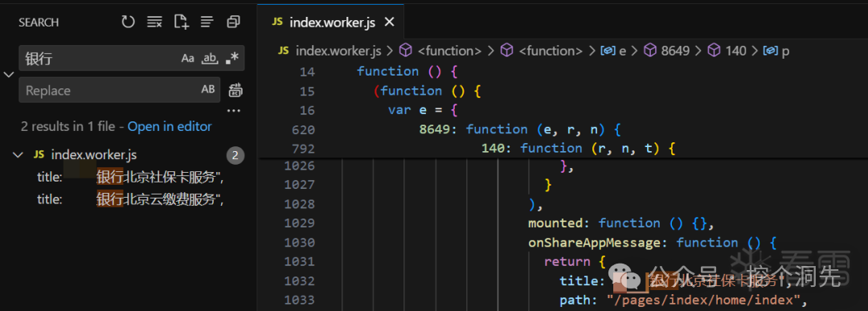Click index.worker.js in breadcrumb
868x311 pixels.
(338, 51)
